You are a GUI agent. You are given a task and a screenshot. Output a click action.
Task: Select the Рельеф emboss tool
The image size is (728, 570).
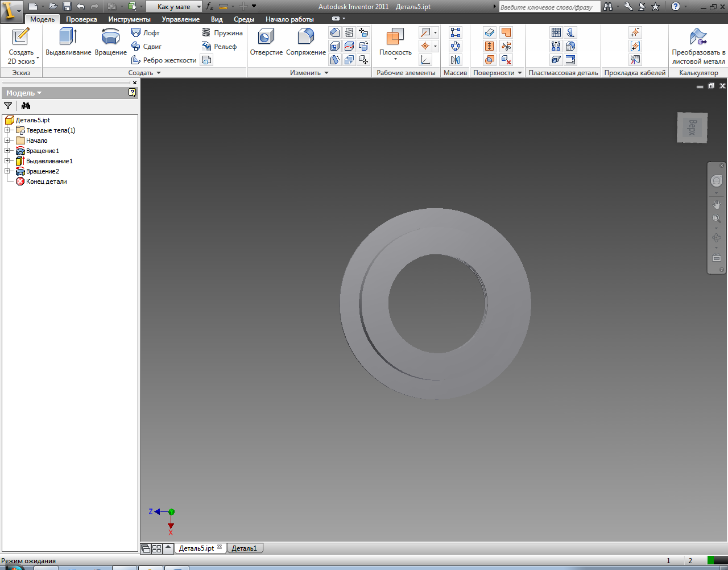click(220, 47)
